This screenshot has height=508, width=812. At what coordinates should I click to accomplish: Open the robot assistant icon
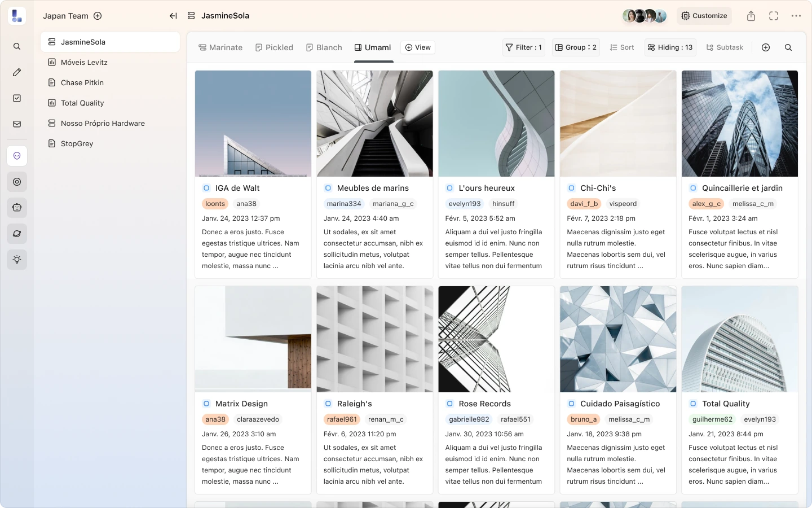coord(17,208)
